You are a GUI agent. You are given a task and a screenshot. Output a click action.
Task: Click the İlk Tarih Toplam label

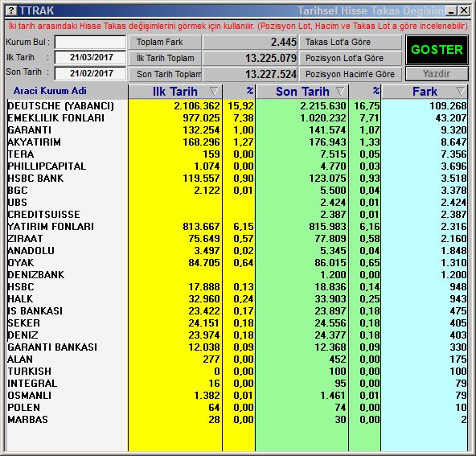pos(165,58)
